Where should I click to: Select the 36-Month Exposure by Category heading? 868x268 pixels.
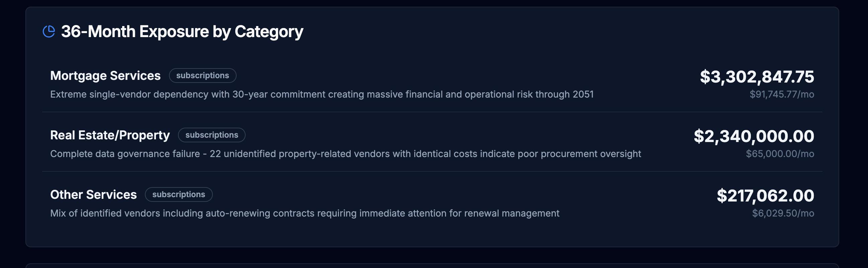click(x=182, y=32)
